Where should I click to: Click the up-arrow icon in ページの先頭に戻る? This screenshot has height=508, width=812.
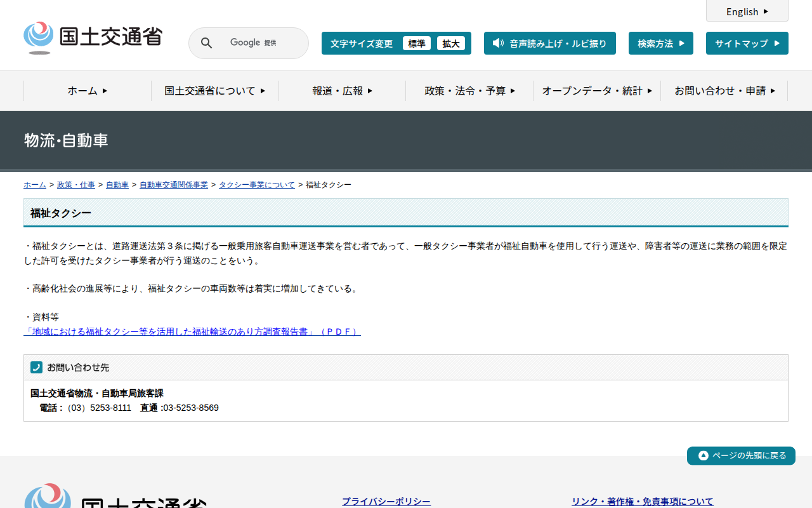pos(703,456)
